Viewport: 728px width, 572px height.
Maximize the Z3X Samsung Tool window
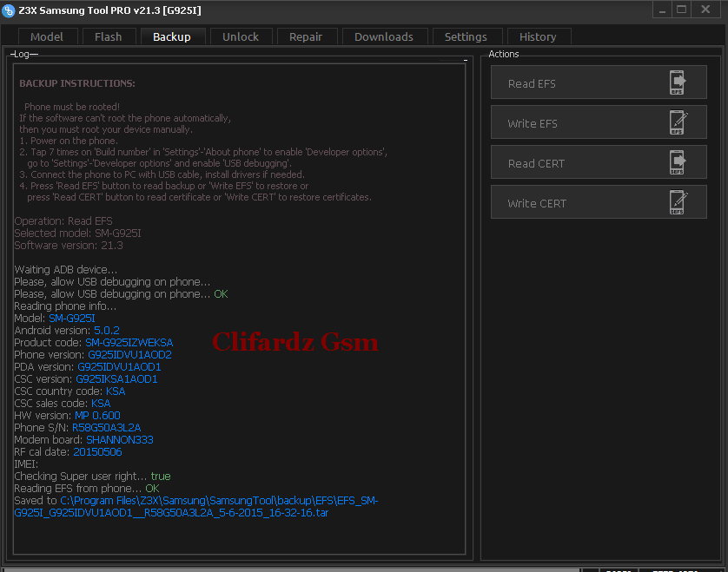[682, 9]
